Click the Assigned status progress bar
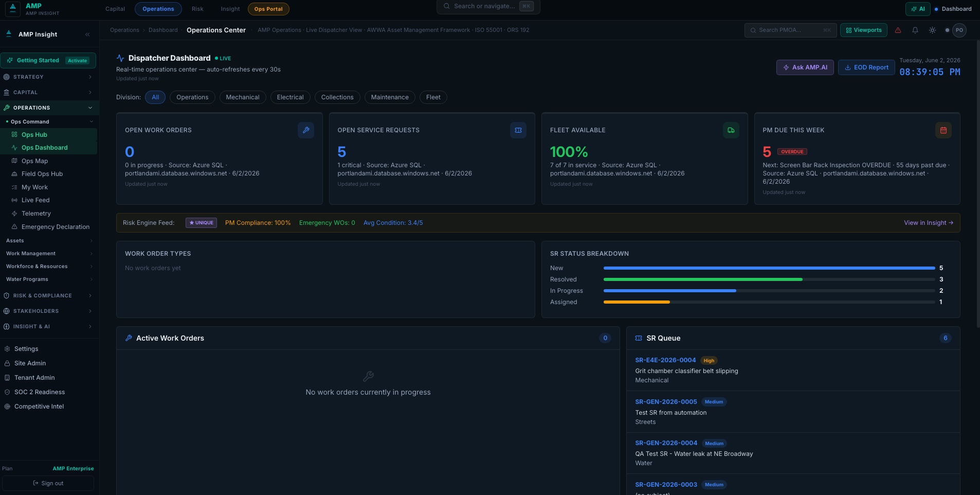The height and width of the screenshot is (495, 980). [769, 302]
